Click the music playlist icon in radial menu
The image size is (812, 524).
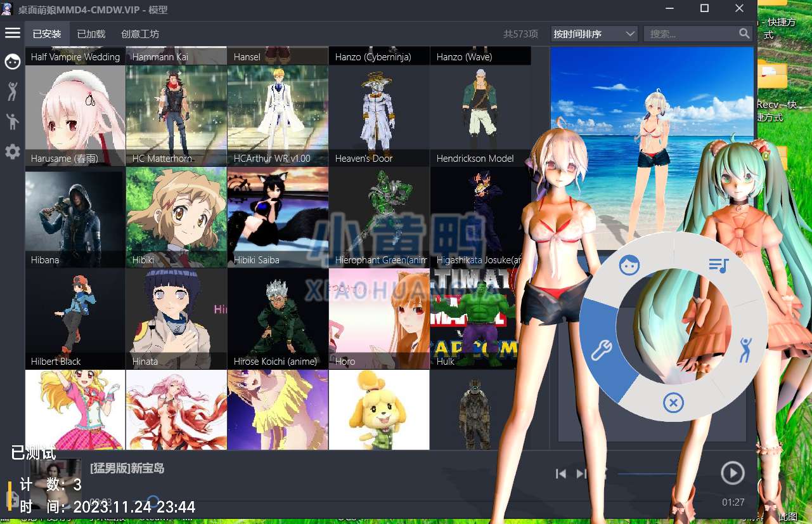pyautogui.click(x=719, y=265)
